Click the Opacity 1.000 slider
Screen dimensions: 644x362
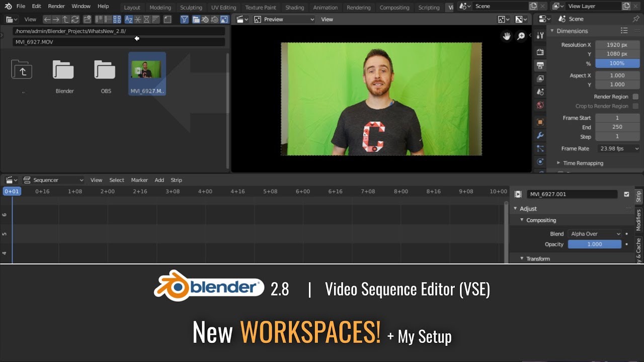tap(595, 244)
